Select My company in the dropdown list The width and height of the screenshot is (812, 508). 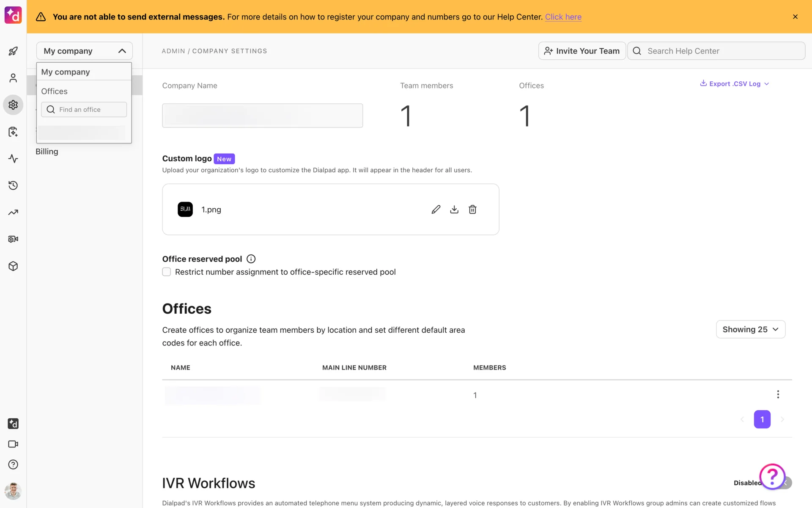tap(66, 72)
